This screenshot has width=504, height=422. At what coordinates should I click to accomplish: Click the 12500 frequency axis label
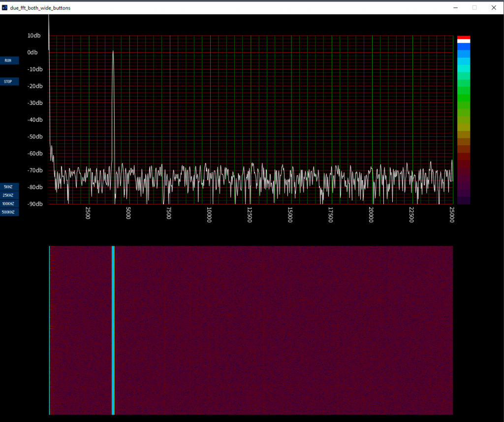[250, 215]
